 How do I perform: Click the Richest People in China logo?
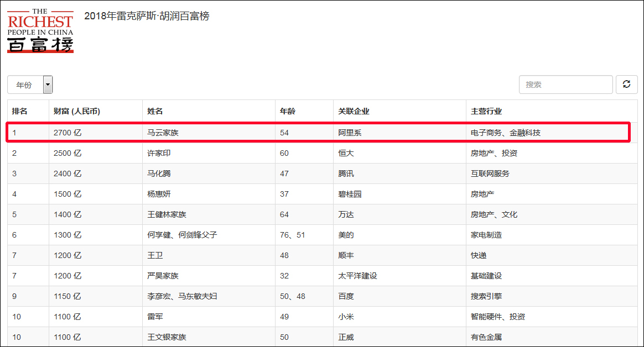tap(40, 31)
